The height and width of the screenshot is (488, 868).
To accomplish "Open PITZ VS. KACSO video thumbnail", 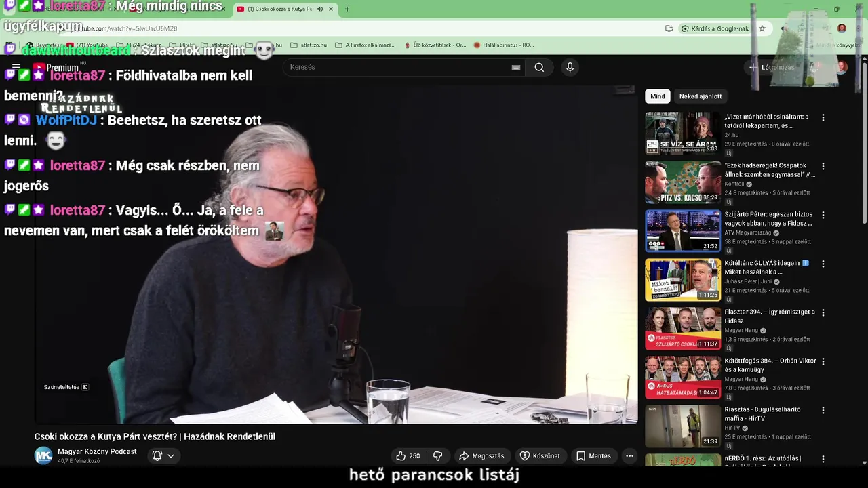I will [x=683, y=182].
